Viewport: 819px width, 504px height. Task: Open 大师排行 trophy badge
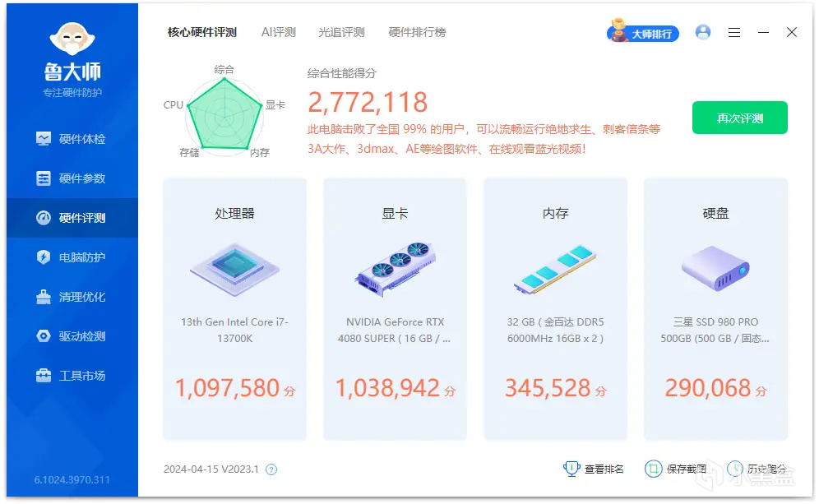coord(643,32)
